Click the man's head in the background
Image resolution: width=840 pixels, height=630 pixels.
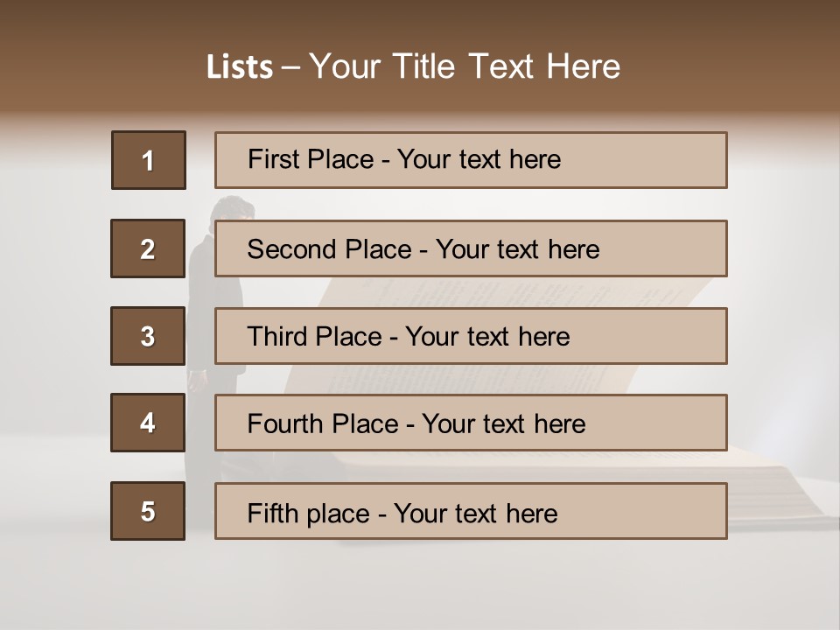[x=233, y=208]
